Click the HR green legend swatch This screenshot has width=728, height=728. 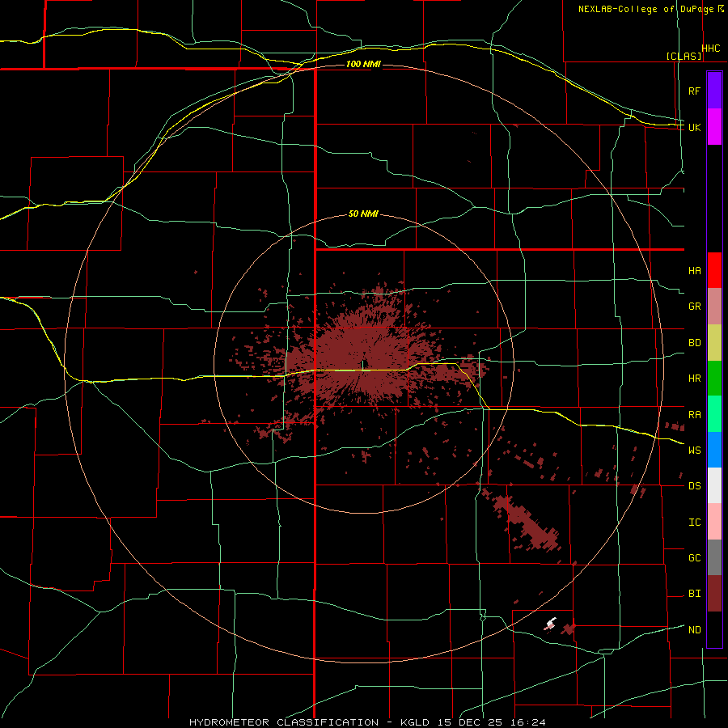click(x=714, y=379)
